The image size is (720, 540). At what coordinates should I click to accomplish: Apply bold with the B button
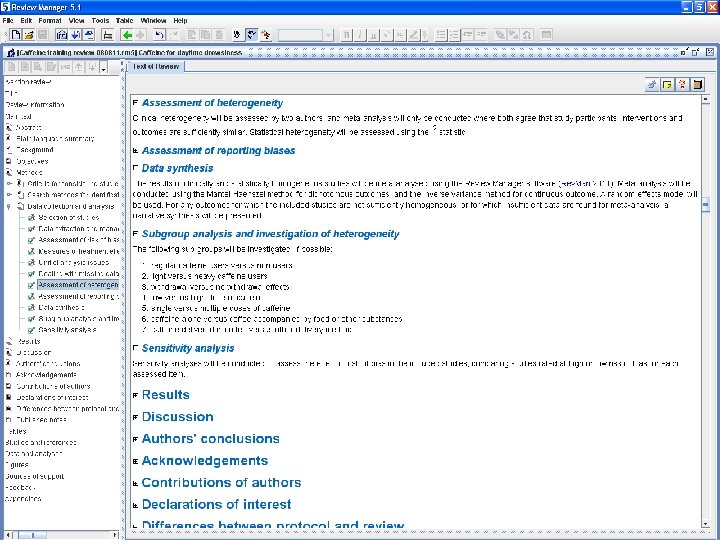[x=347, y=35]
